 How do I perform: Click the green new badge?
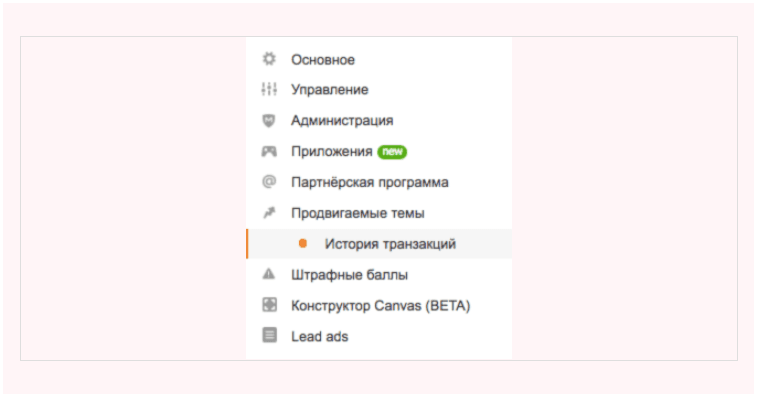(392, 152)
